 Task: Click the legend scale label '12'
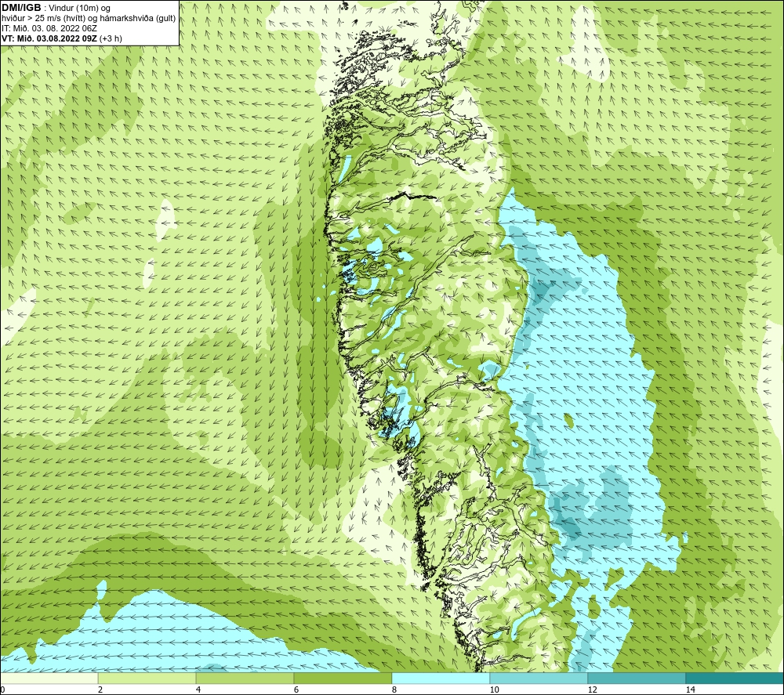(592, 690)
